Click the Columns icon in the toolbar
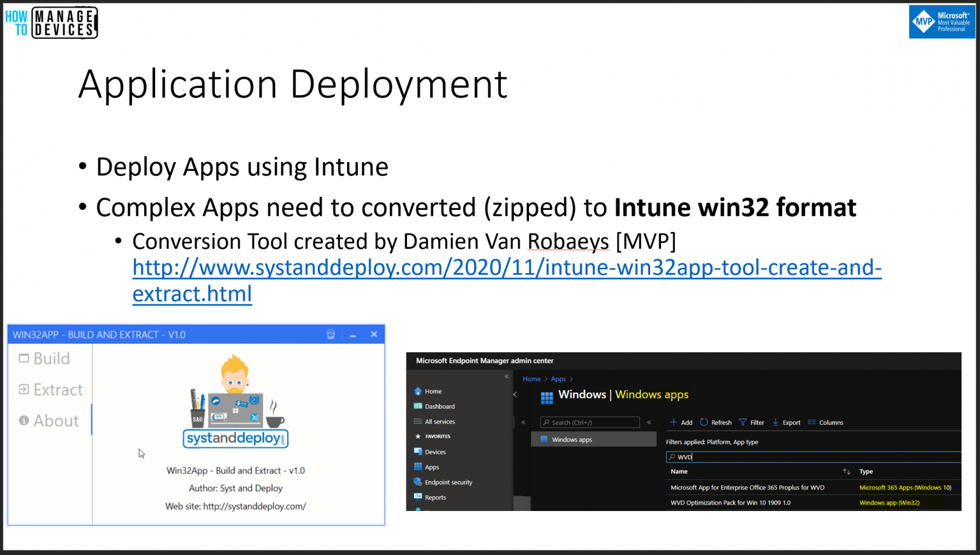 point(812,422)
